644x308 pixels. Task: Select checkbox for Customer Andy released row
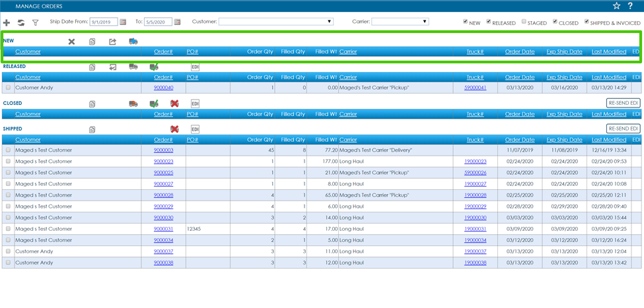coord(8,87)
